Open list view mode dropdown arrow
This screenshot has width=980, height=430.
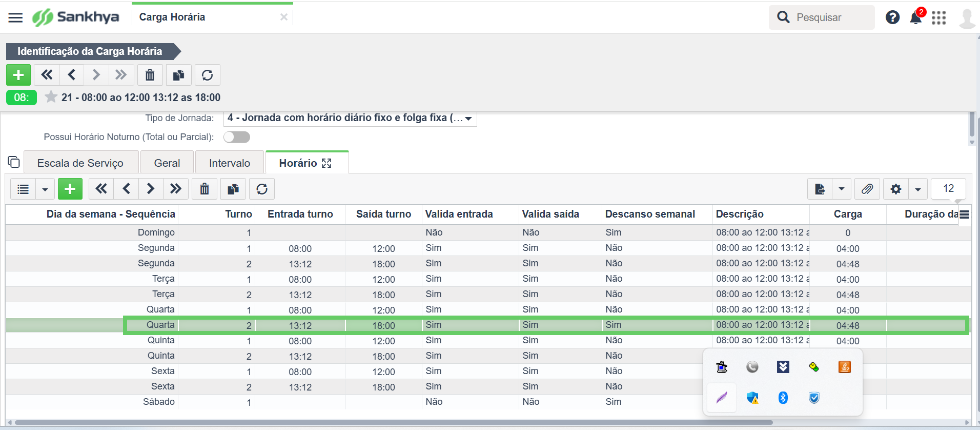pos(45,189)
